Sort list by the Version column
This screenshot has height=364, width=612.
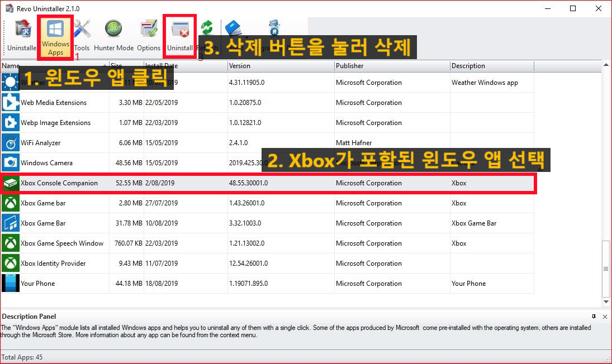click(x=281, y=66)
